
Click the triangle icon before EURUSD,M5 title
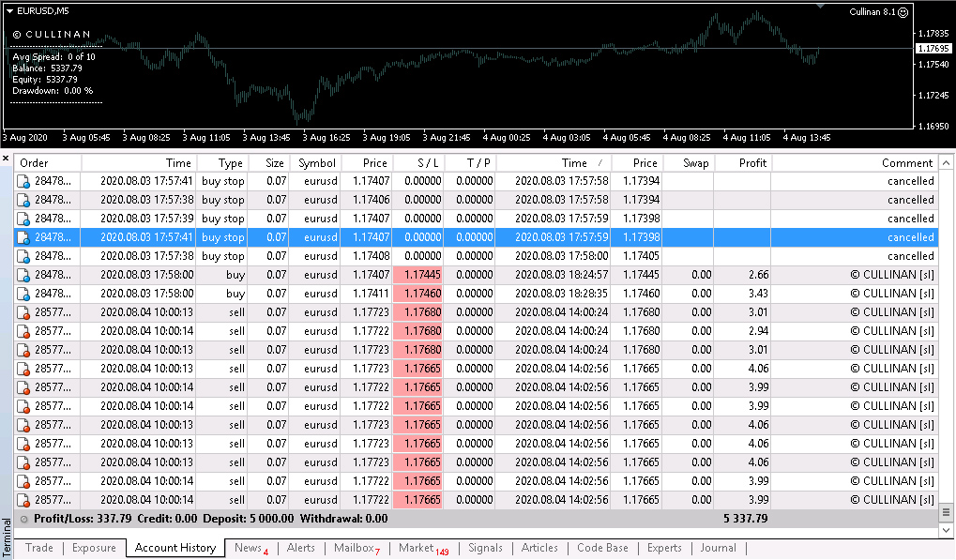(9, 11)
